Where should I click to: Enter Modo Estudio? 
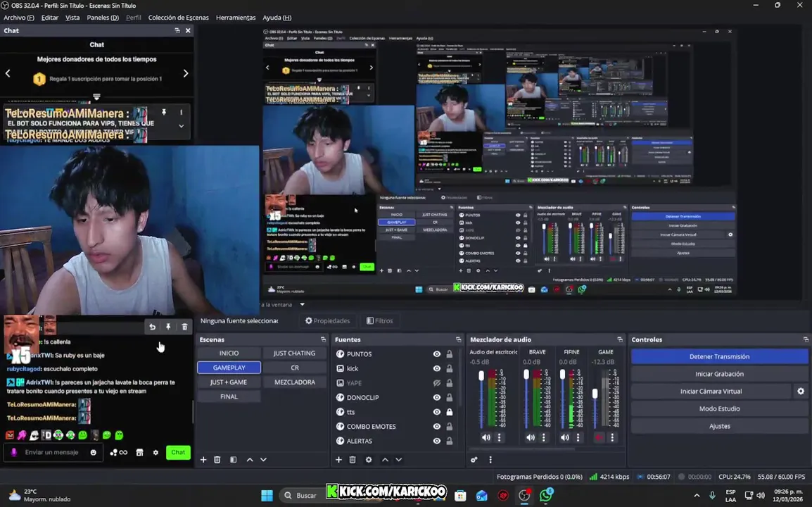[719, 408]
